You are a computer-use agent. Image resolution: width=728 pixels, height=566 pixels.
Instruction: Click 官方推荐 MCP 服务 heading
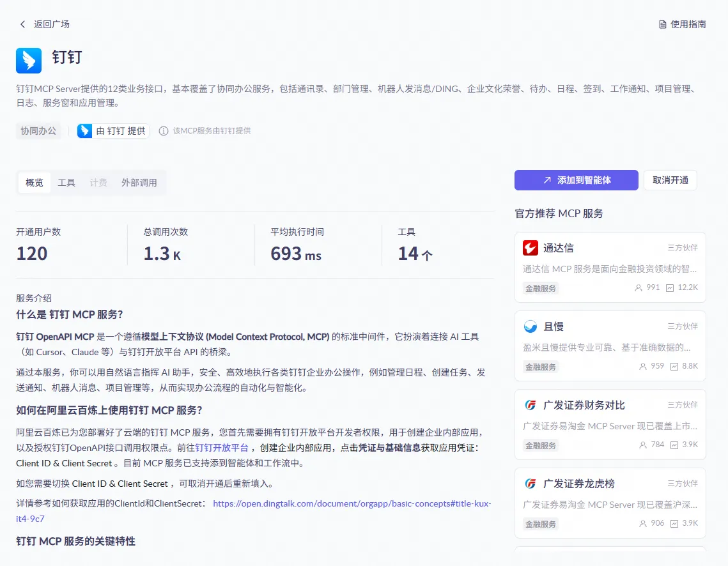coord(559,213)
